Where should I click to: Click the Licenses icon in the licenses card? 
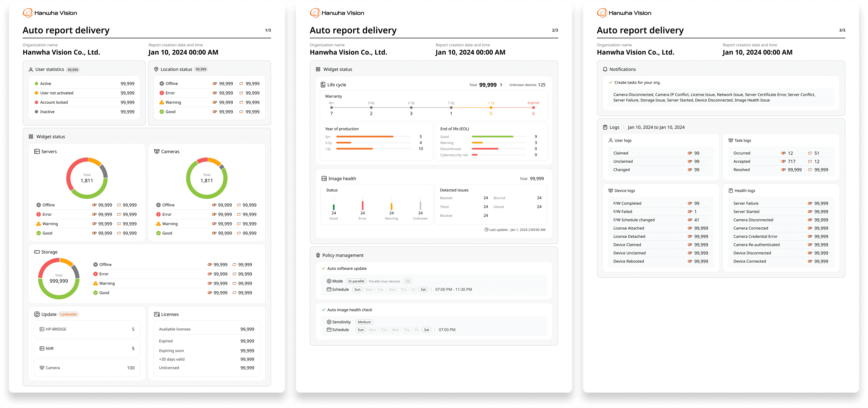coord(157,314)
